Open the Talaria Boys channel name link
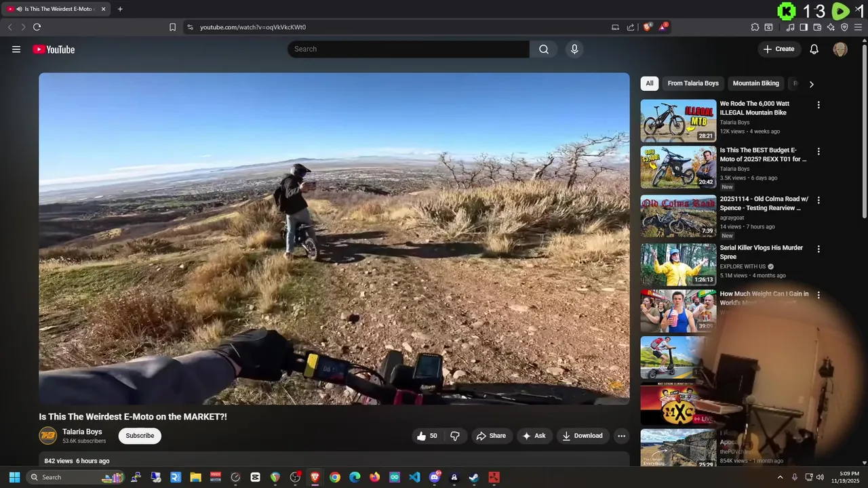The width and height of the screenshot is (868, 488). click(82, 432)
